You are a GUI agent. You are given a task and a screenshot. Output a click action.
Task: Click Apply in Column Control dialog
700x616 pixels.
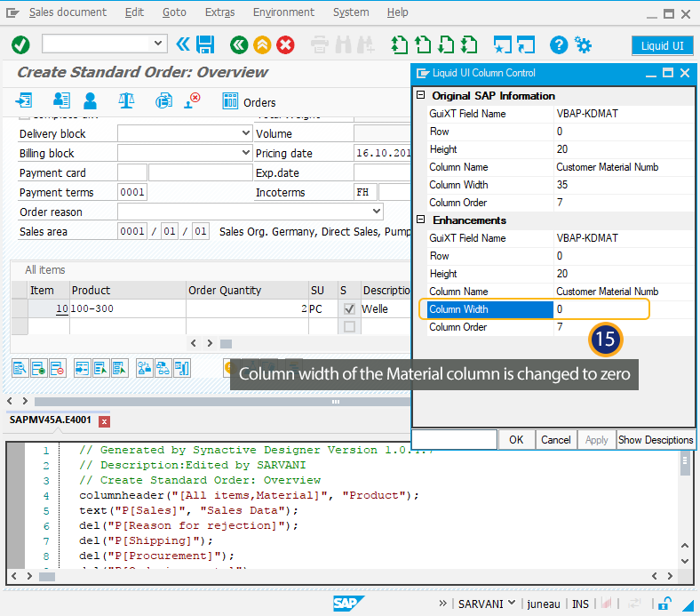(596, 439)
